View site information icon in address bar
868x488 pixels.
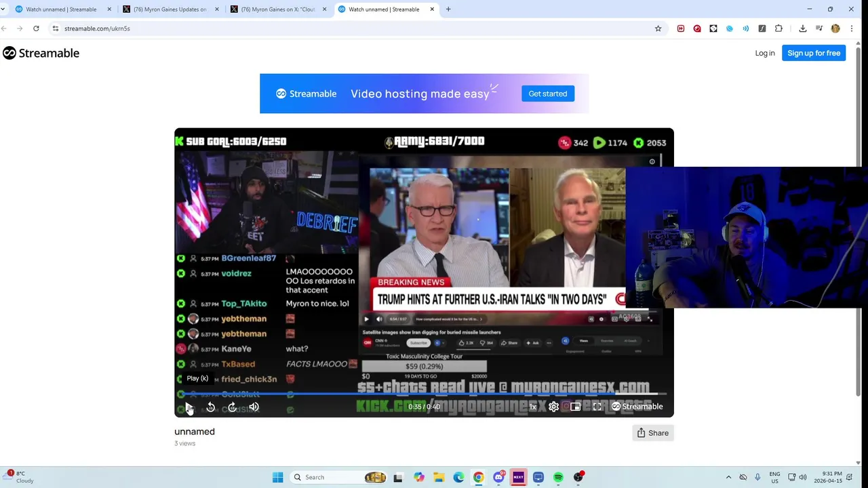(x=56, y=28)
